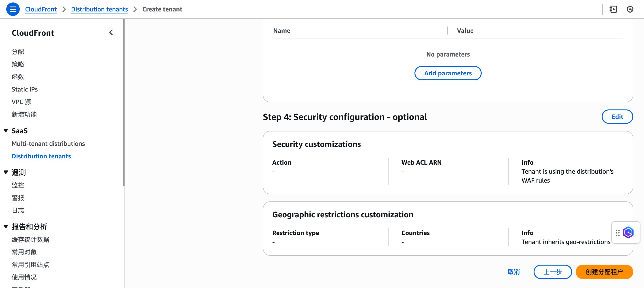
Task: Click the Countries label
Action: (x=415, y=233)
